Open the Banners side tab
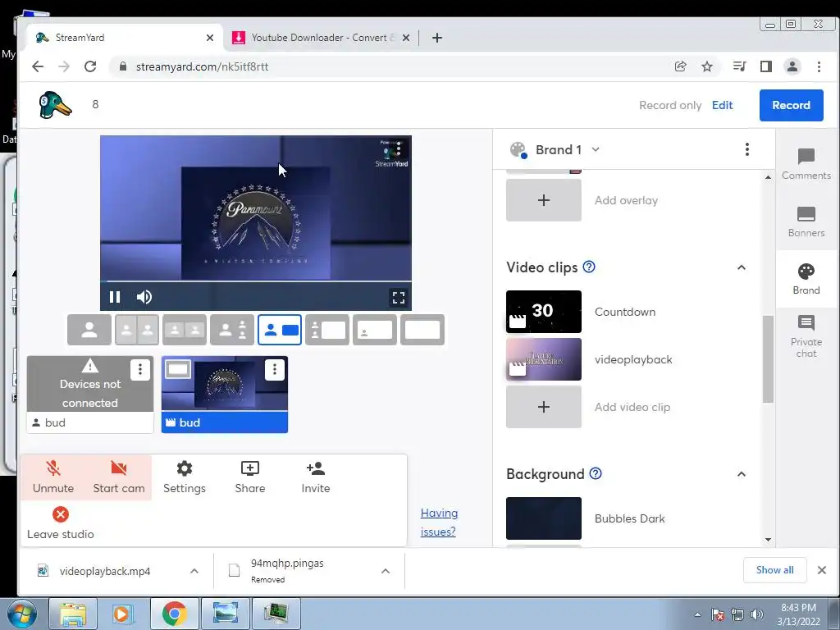The height and width of the screenshot is (630, 840). click(x=806, y=221)
